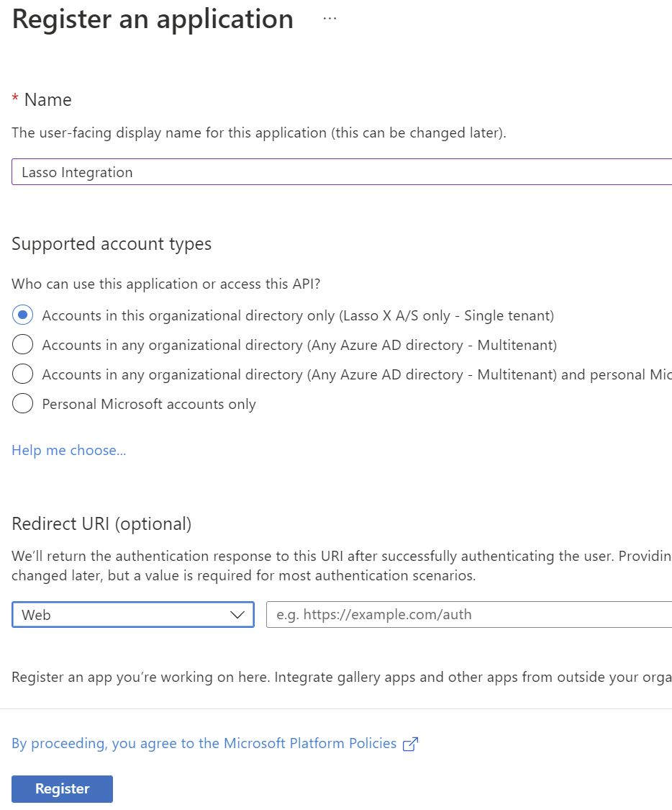Open the ellipsis menu beside the page title

tap(330, 19)
